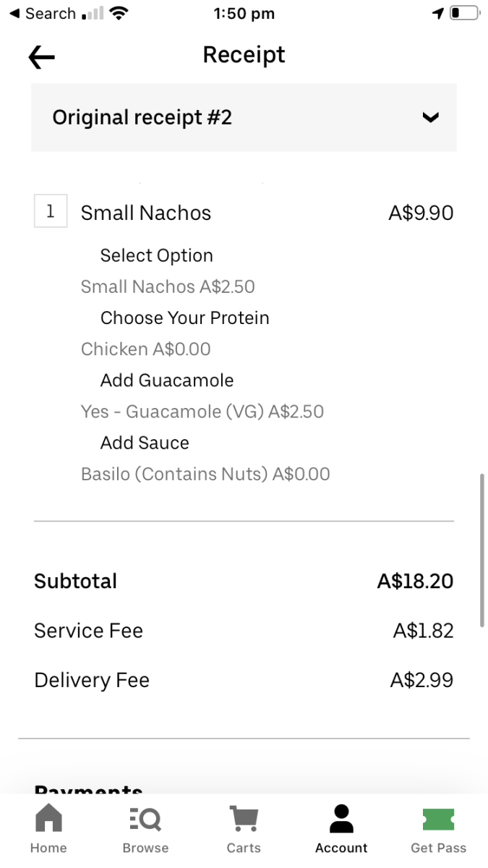Image resolution: width=488 pixels, height=868 pixels.
Task: Tap the green Get Pass ticket icon
Action: coord(438,820)
